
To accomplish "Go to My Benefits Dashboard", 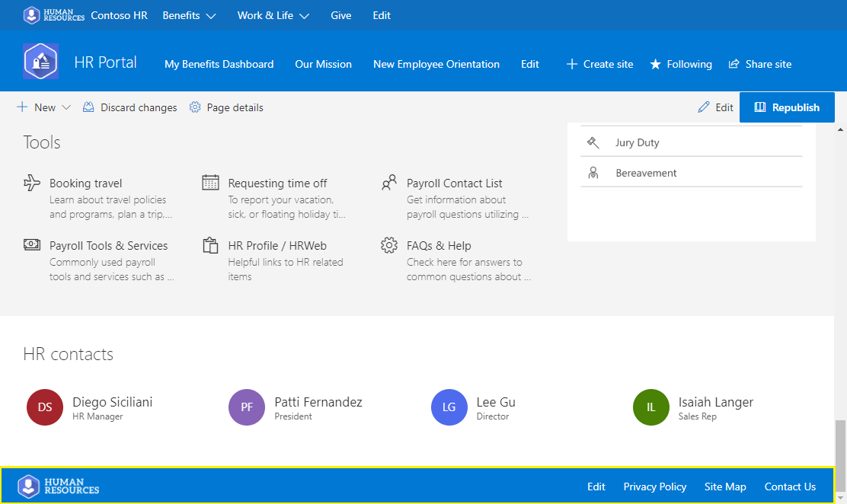I will pos(219,64).
